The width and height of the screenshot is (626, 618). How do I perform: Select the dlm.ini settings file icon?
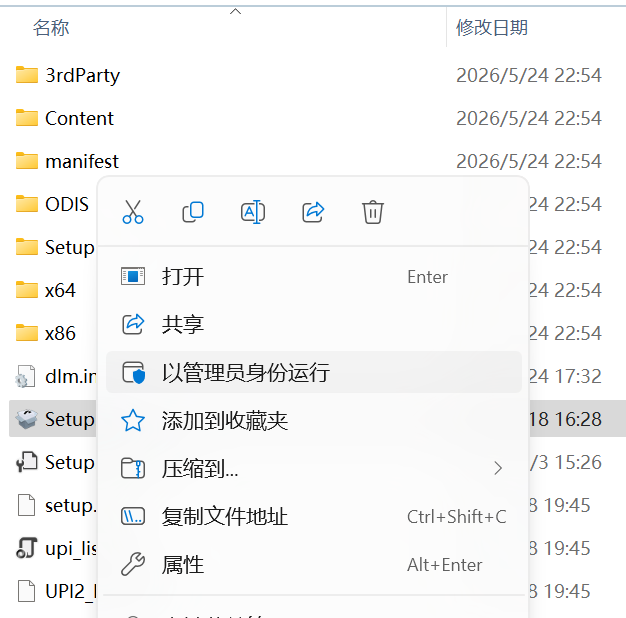[x=26, y=376]
